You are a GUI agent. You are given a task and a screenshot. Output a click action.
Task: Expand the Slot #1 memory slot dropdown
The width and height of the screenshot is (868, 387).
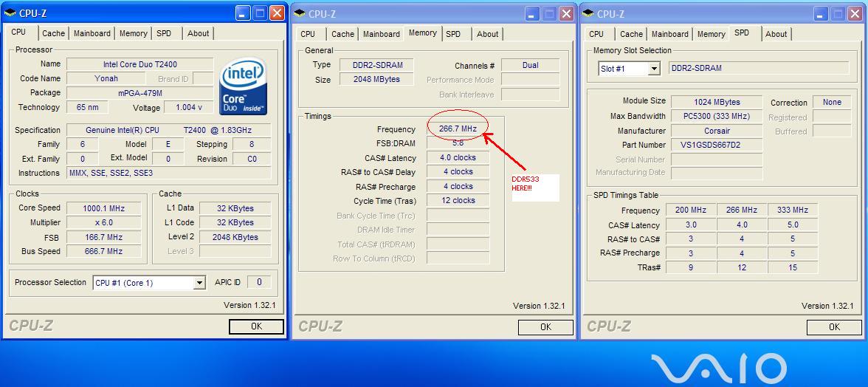point(654,69)
